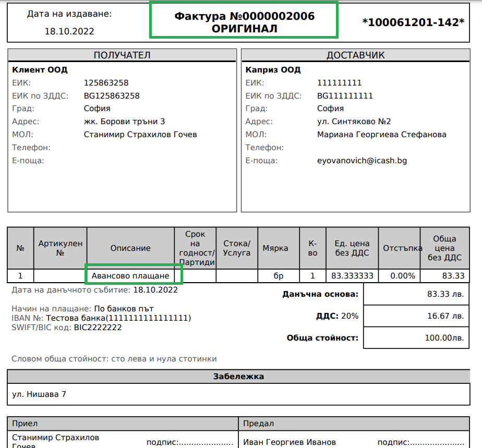This screenshot has width=482, height=448.
Task: Click the email "eyovanovich@icash.bg"
Action: point(362,161)
